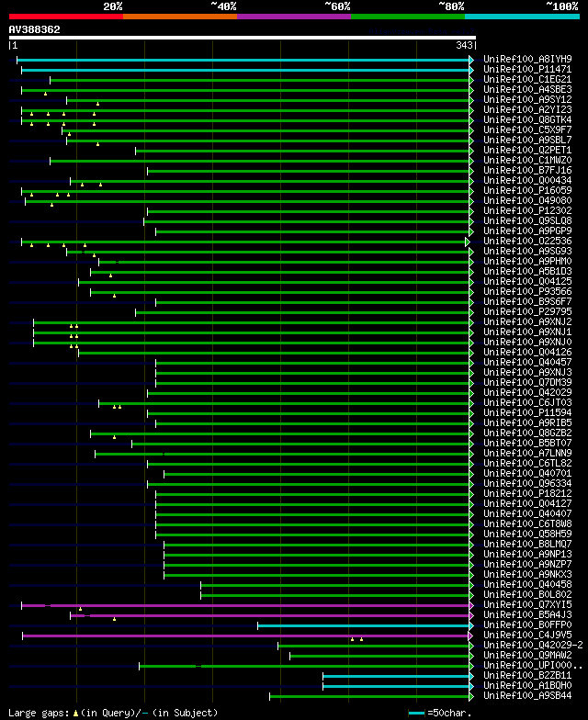Click the purple alignment bar for UniRef100_Q7XYI5

245,605
